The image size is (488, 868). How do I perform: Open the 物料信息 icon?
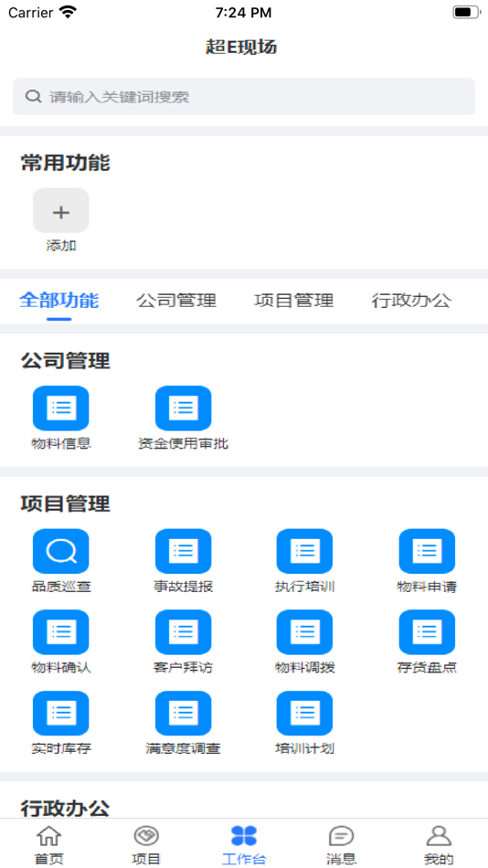61,408
